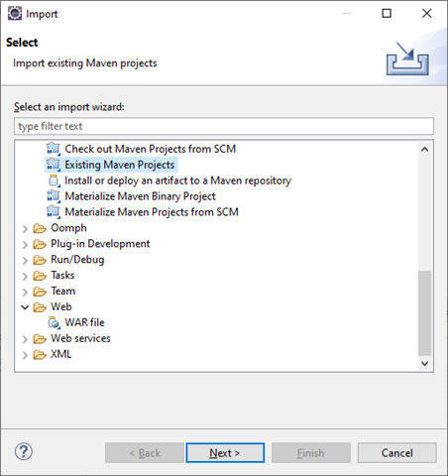Screen dimensions: 448x476
Task: Select the XML folder entry
Action: (60, 354)
